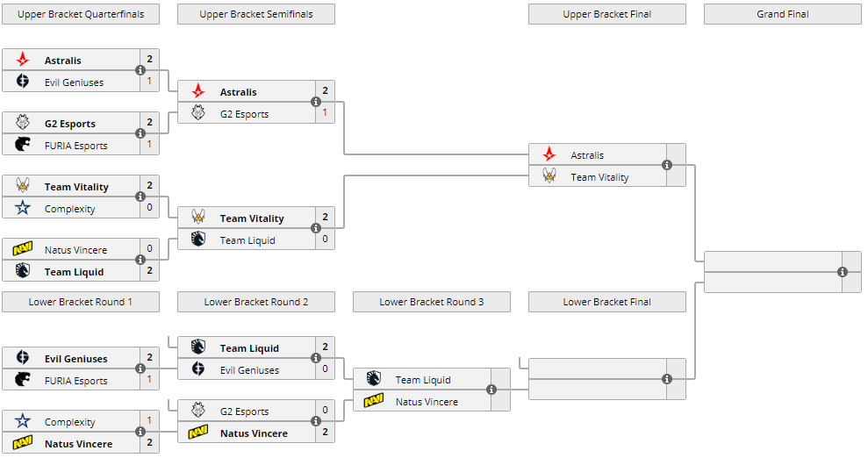Open info icon for G2 Esports vs FURIA Esports quarterfinal

click(x=140, y=134)
